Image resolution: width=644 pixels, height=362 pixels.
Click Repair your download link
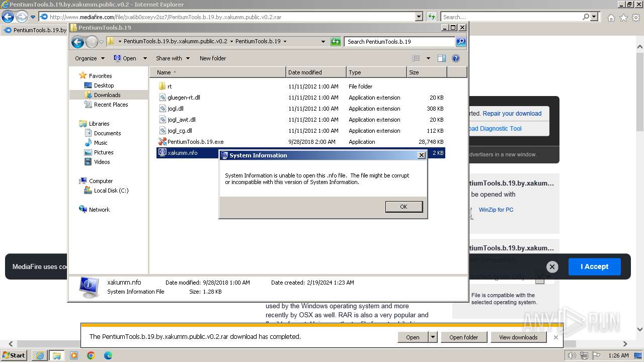tap(512, 114)
